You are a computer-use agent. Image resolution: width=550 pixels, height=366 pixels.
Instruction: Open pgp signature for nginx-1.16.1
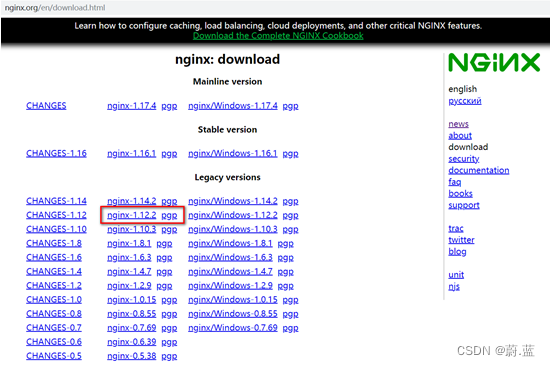coord(169,154)
